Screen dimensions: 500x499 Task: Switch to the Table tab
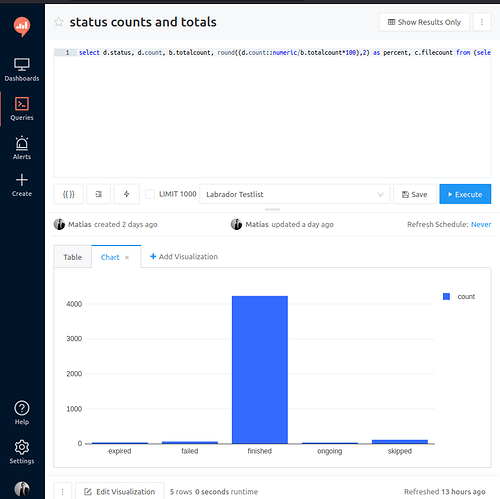[x=73, y=257]
